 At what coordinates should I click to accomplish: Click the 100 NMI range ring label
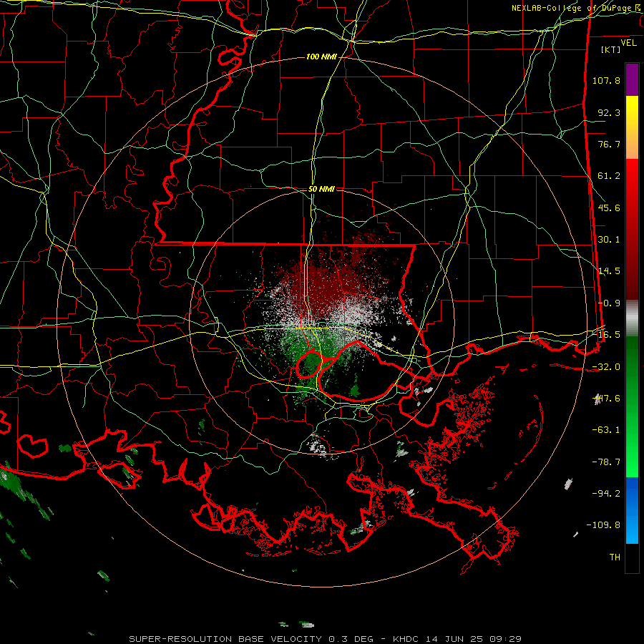click(321, 57)
